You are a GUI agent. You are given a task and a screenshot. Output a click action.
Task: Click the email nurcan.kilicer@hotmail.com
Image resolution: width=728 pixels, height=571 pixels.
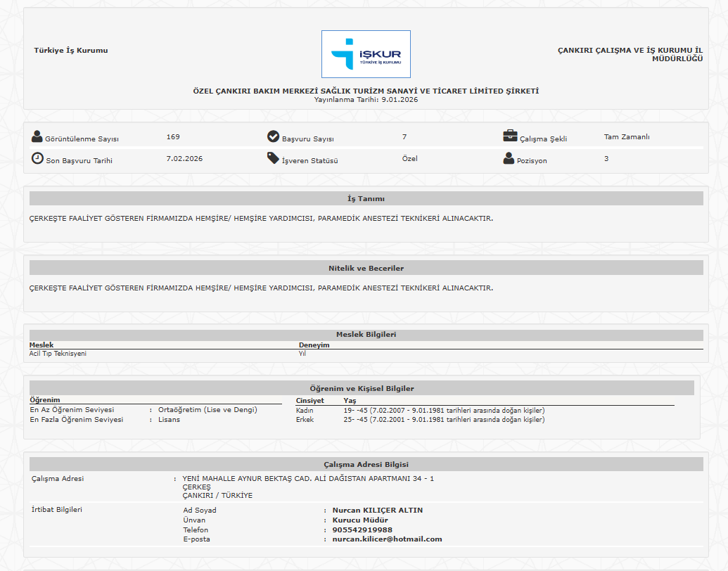click(x=387, y=539)
